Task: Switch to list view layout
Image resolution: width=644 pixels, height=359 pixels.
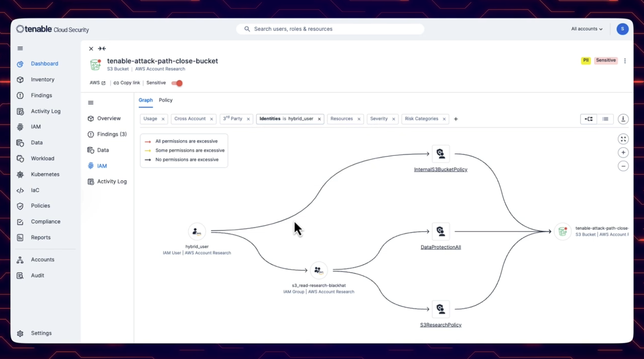Action: [605, 119]
